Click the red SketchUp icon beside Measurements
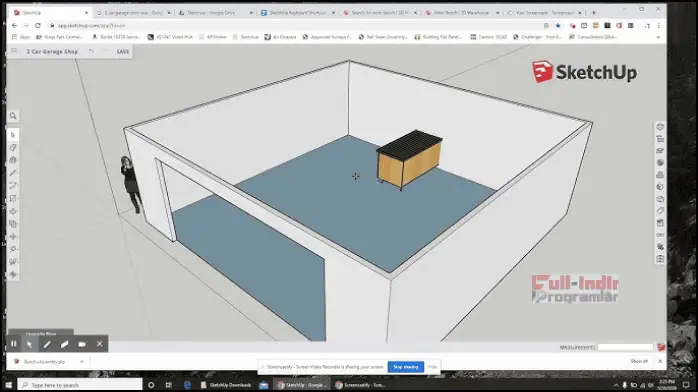Viewport: 698px width, 392px height. 661,347
